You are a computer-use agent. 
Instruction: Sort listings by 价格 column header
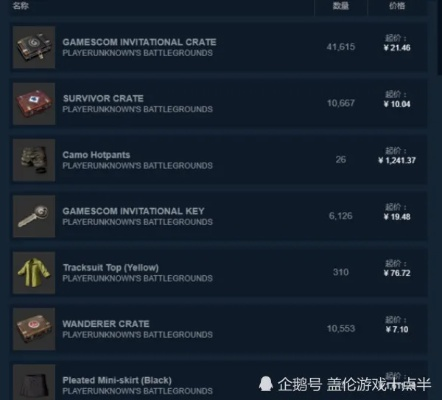click(x=397, y=6)
